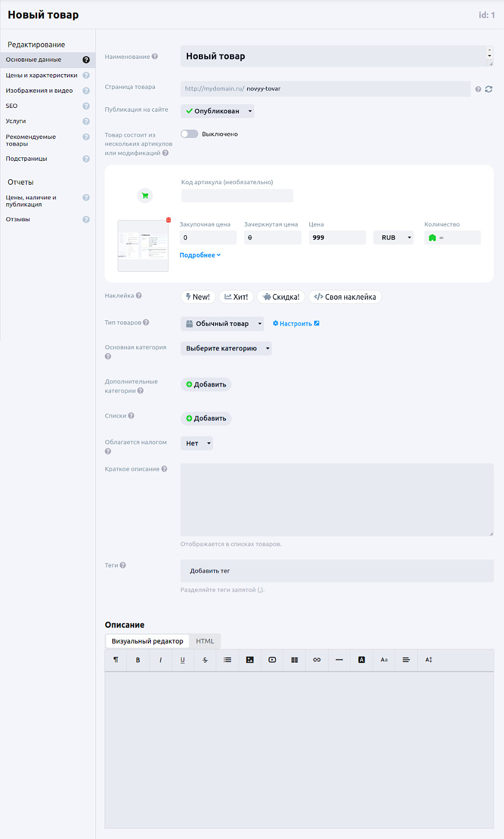This screenshot has width=504, height=839.
Task: Insert image using editor toolbar icon
Action: 250,660
